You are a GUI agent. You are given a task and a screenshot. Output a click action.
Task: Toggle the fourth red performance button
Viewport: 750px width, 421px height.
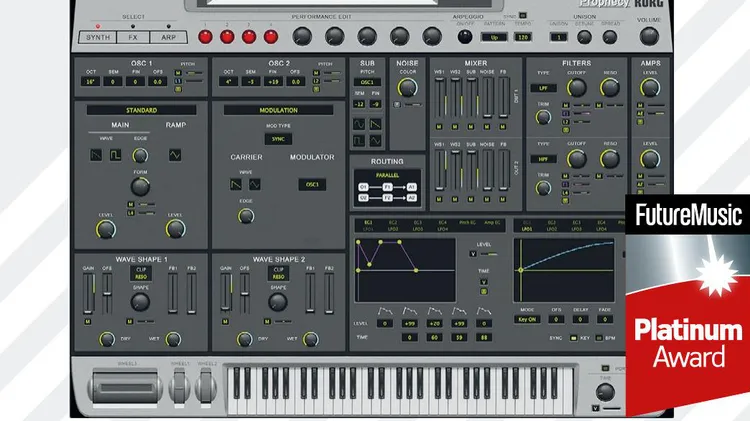(x=271, y=37)
